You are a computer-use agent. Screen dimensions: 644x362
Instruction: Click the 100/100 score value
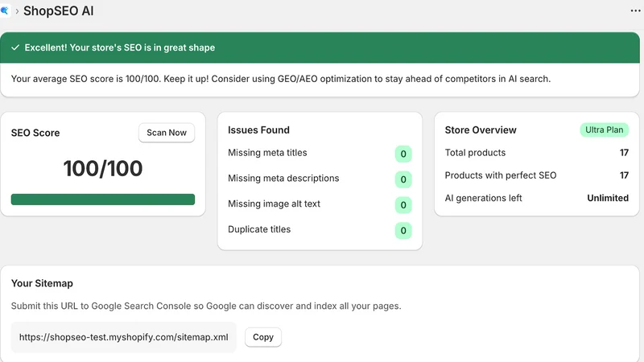click(x=103, y=168)
